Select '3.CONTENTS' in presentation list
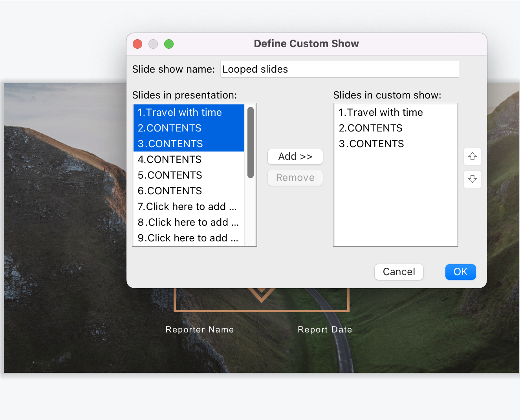Viewport: 520px width, 420px height. pyautogui.click(x=189, y=144)
